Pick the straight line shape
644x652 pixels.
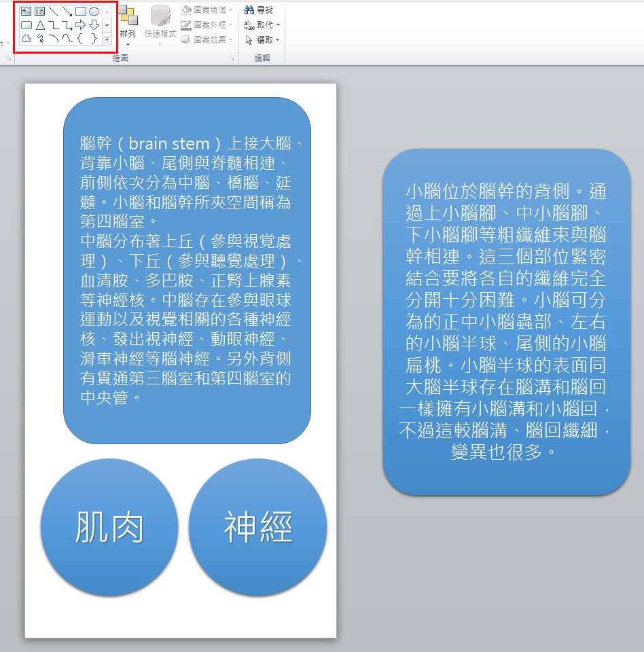coord(54,12)
